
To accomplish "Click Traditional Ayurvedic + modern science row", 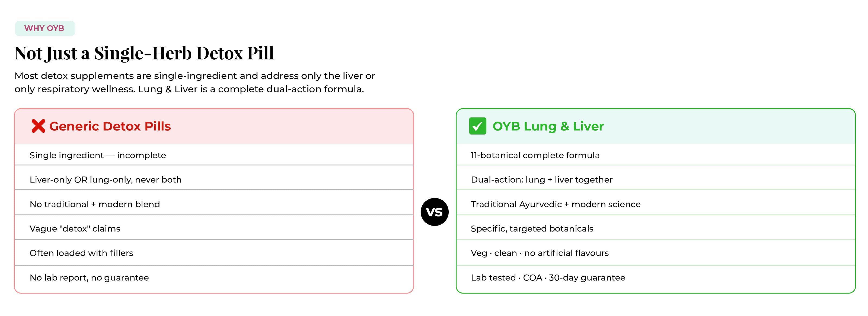I will pyautogui.click(x=655, y=204).
